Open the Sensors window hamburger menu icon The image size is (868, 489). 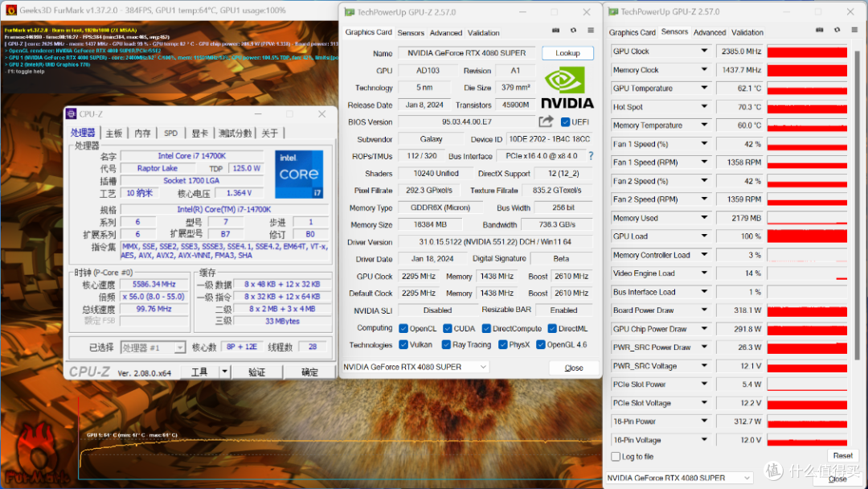pos(854,30)
